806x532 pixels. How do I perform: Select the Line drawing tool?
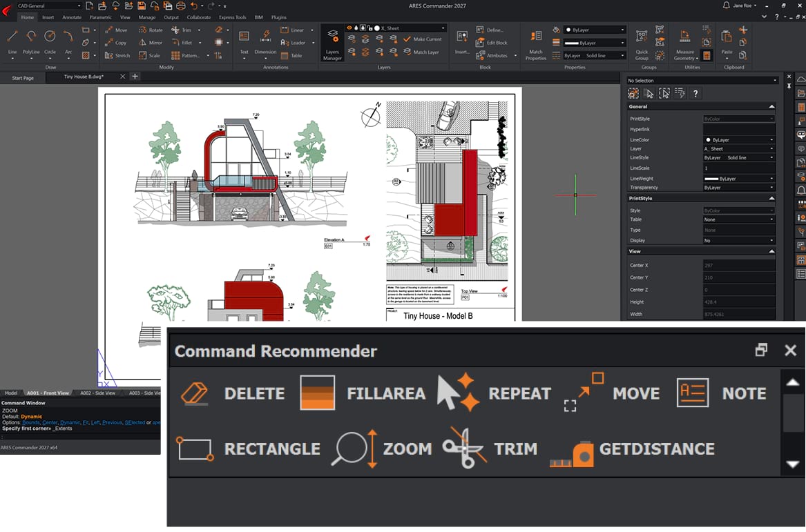pos(12,40)
